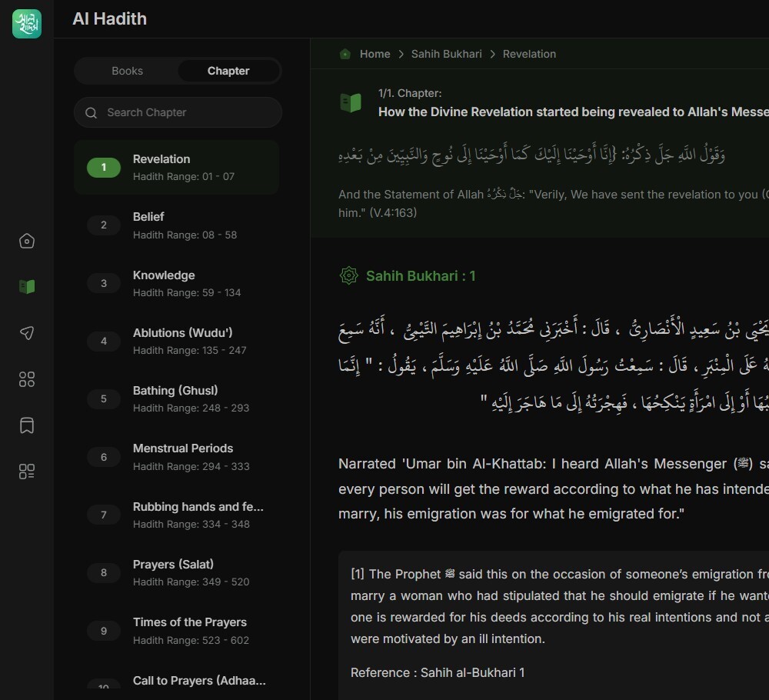Click the 1/1. Chapter: label

(x=410, y=93)
